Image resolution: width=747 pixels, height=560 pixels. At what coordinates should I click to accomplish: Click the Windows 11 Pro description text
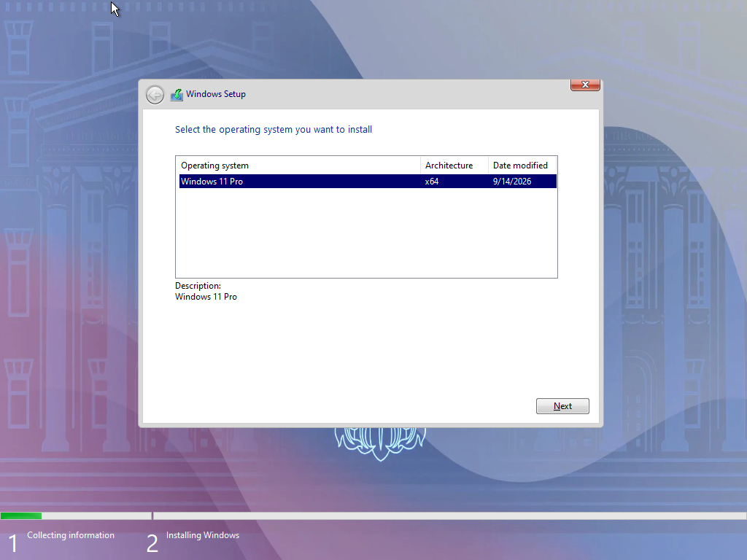(x=206, y=297)
